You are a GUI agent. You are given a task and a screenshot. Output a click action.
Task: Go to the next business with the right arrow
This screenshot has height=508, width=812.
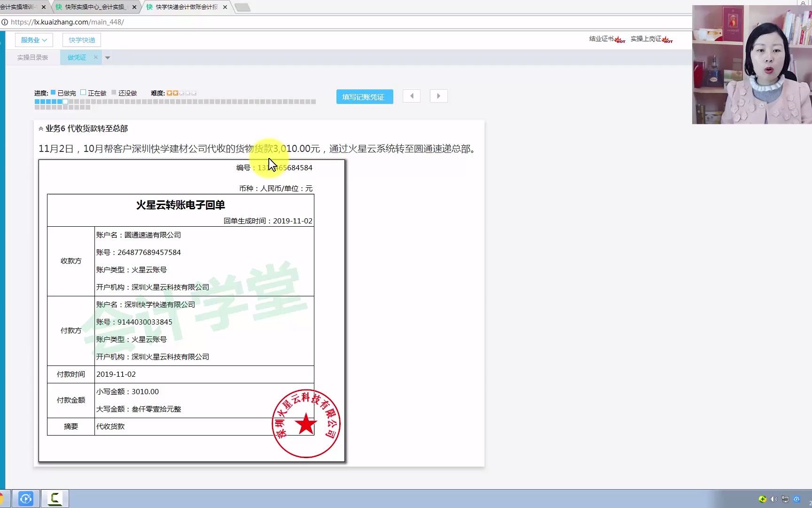[438, 96]
